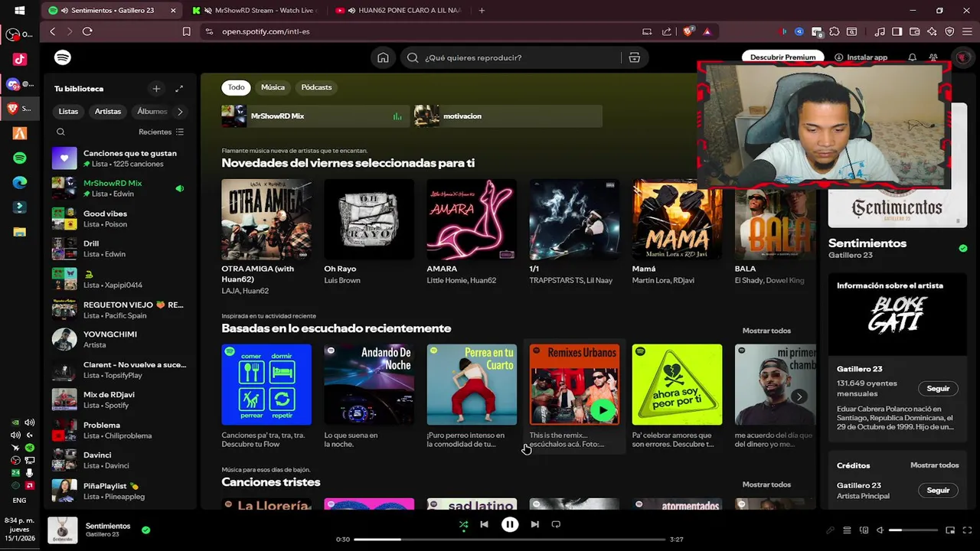Toggle Álbumes library filter chip
This screenshot has height=551, width=980.
click(152, 112)
